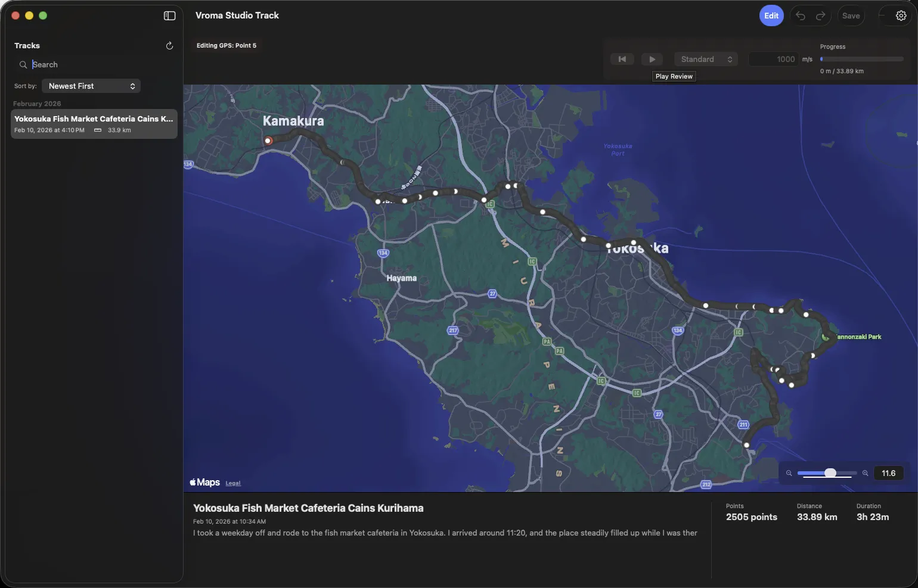Click the undo arrow icon

(801, 15)
